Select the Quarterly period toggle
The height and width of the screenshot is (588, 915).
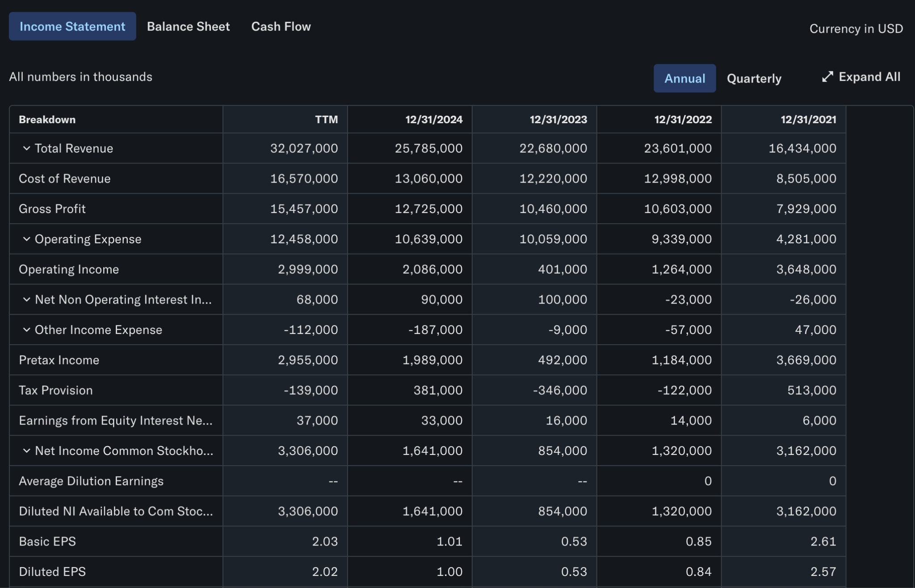point(754,79)
